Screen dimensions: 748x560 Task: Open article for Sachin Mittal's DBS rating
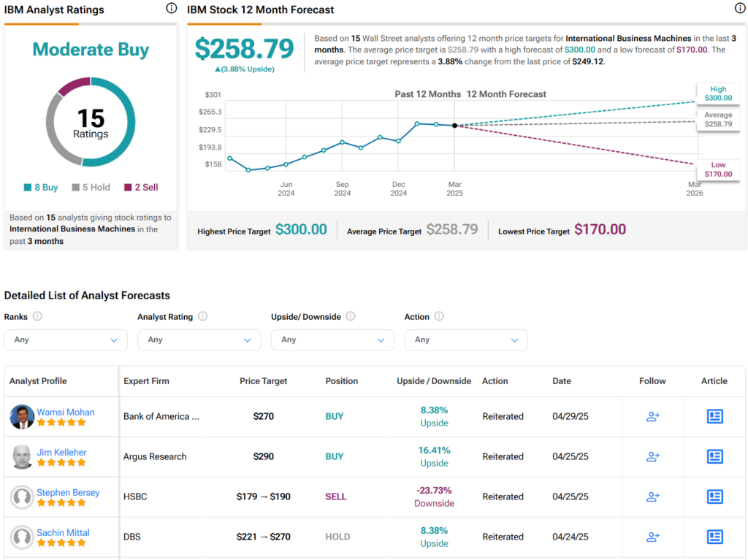point(714,537)
